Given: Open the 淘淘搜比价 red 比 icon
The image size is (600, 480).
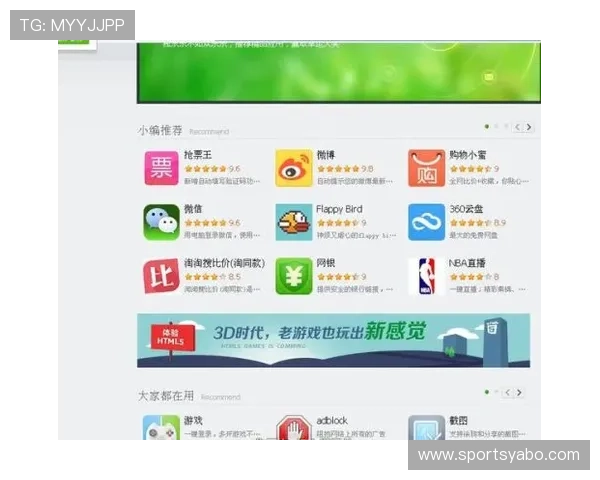Looking at the screenshot, I should click(161, 276).
